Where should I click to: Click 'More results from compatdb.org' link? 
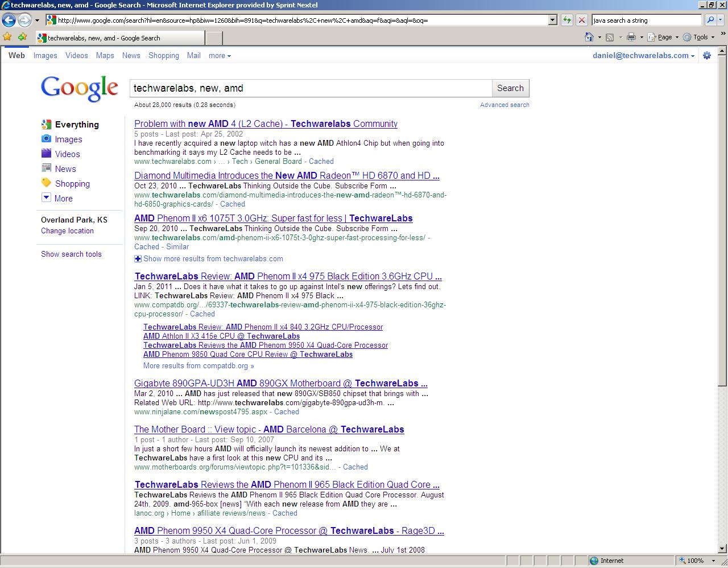[198, 366]
